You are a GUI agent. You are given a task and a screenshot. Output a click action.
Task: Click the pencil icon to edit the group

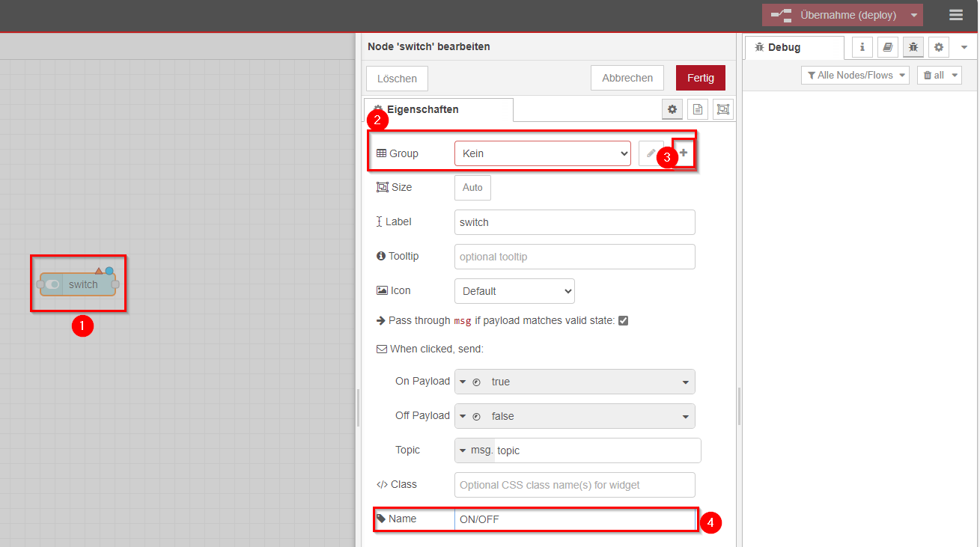tap(651, 153)
